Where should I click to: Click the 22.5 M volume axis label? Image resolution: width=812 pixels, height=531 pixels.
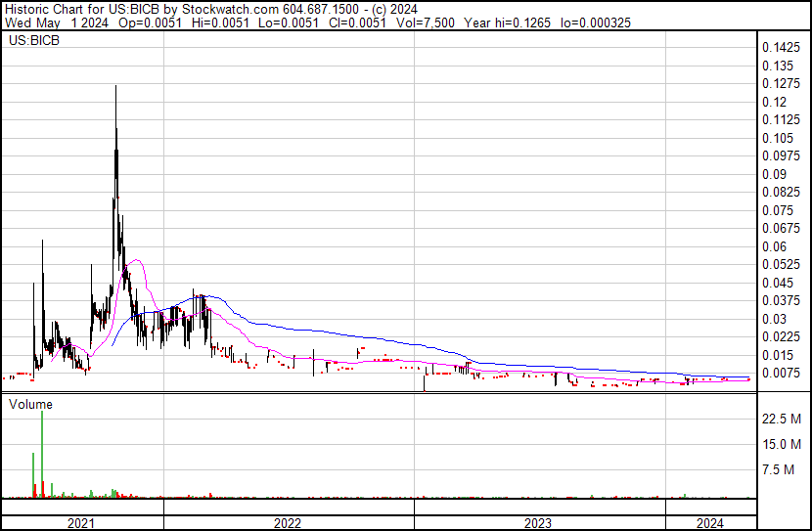(782, 420)
